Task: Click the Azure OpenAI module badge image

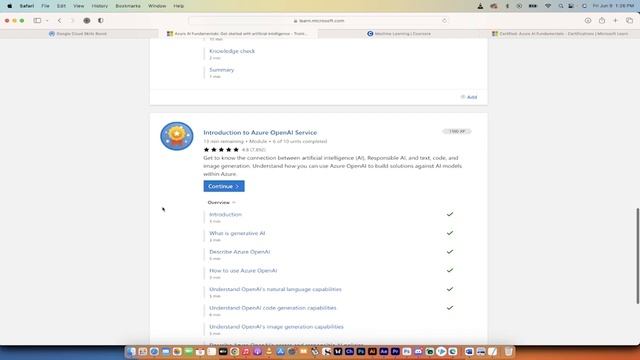Action: coord(177,136)
